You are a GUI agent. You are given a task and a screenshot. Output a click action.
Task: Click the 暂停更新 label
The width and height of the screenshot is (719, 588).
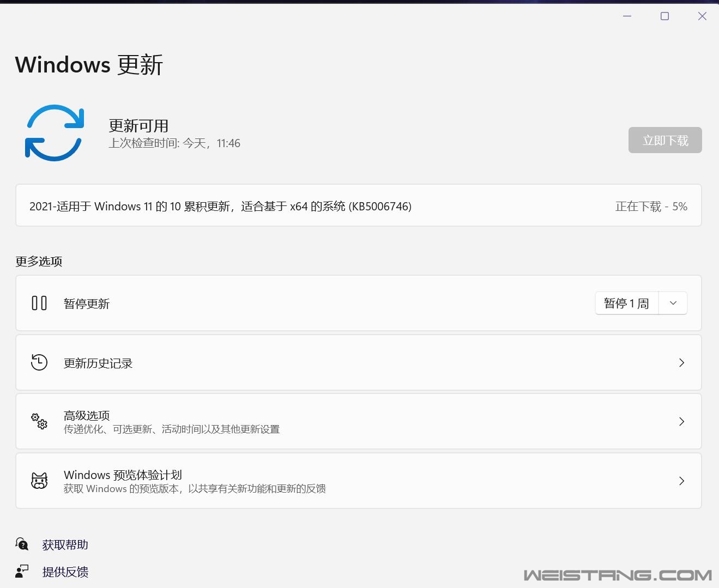[87, 304]
